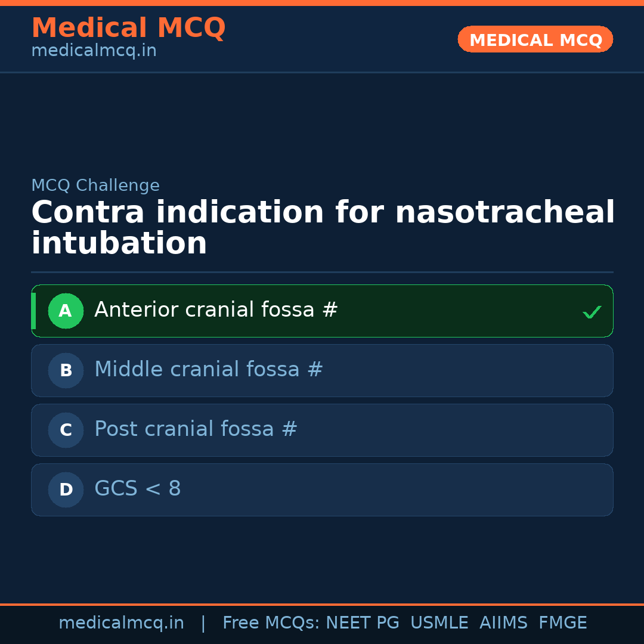Choose the GCS < 8 option
The height and width of the screenshot is (644, 644).
point(138,489)
